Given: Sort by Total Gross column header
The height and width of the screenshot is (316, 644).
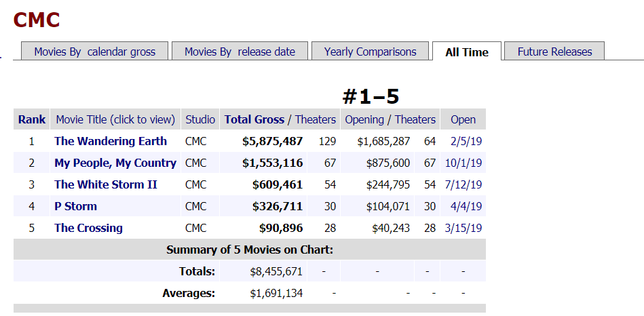Looking at the screenshot, I should click(254, 119).
